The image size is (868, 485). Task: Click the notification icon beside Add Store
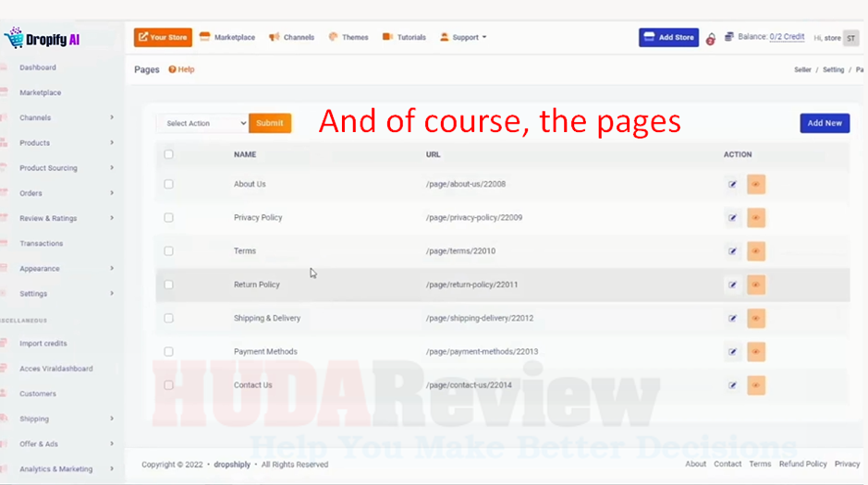click(710, 39)
